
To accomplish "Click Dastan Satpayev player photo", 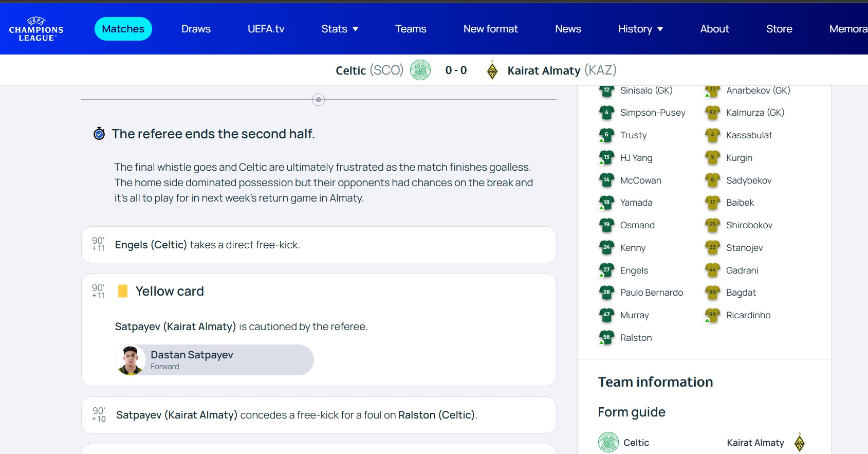I will (x=131, y=360).
